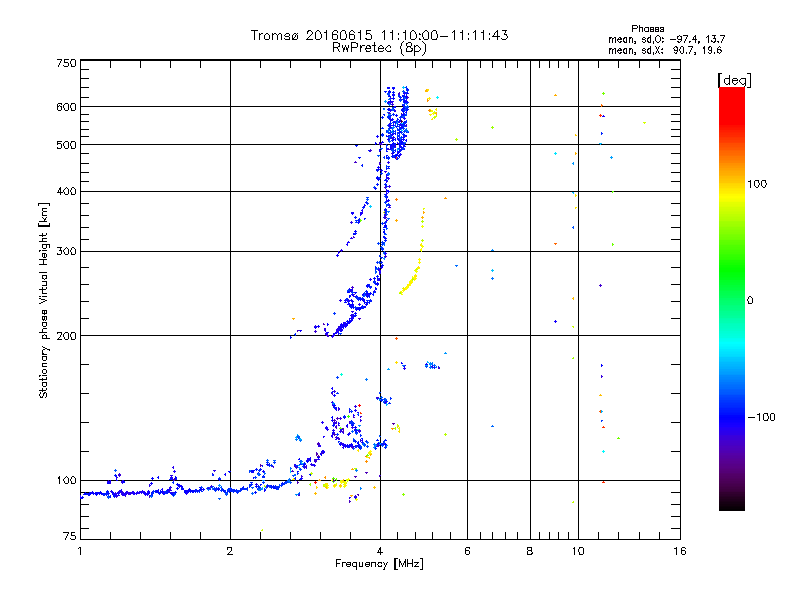Click the y-axis label '750'
The image size is (800, 600).
pyautogui.click(x=66, y=63)
